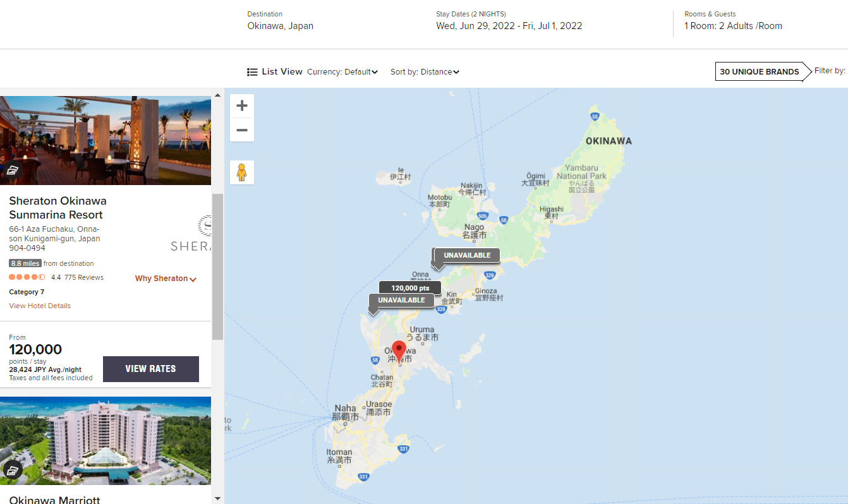
Task: Adjust Rooms & Guests settings
Action: tap(733, 26)
